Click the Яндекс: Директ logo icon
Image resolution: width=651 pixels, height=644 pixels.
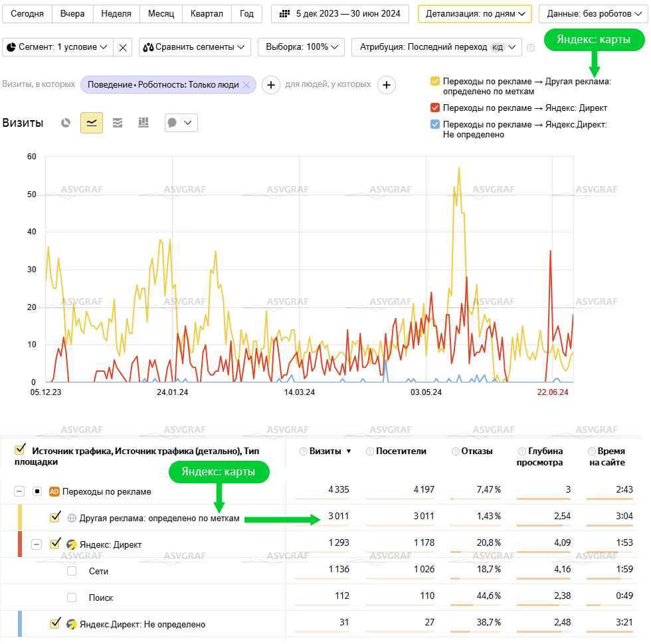72,545
